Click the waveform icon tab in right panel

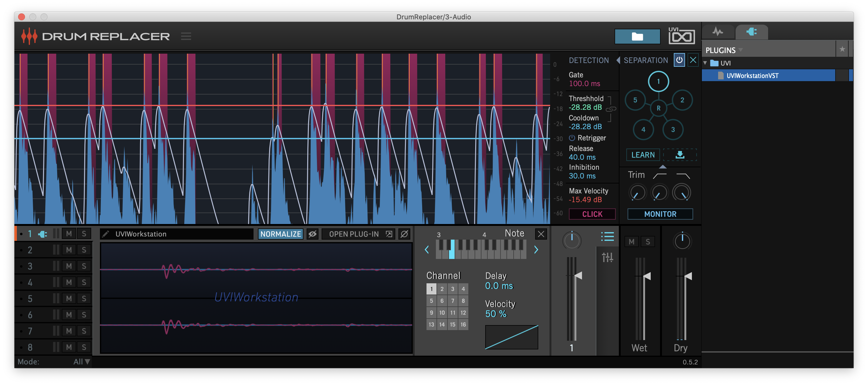click(x=718, y=31)
